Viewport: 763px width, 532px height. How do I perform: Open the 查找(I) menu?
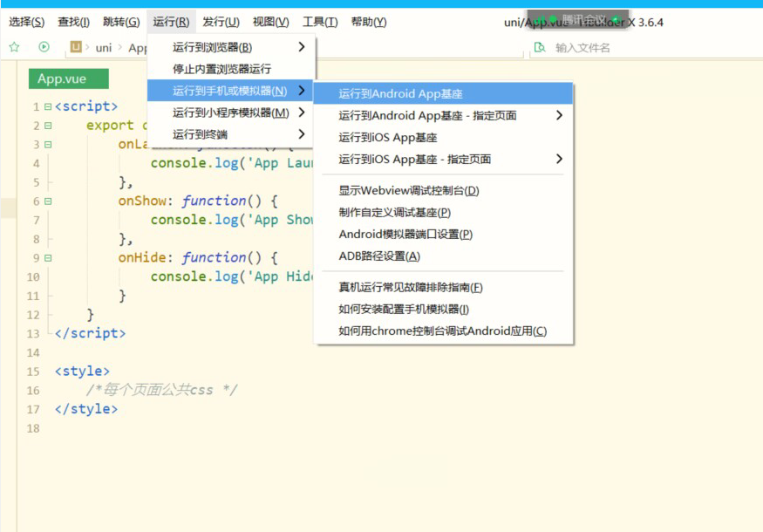tap(73, 22)
